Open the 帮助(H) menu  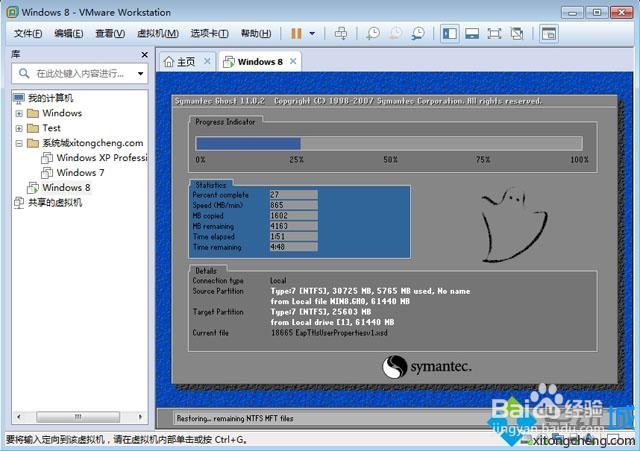[256, 33]
